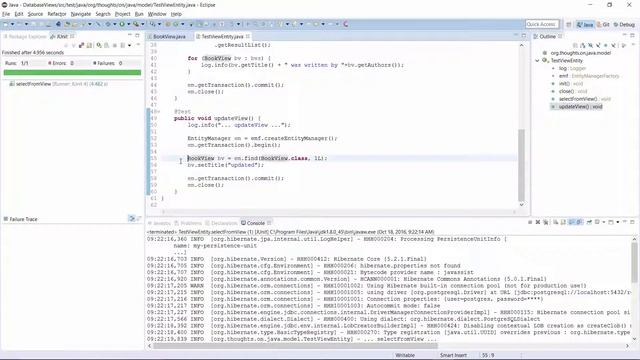
Task: Open the Navigate menu
Action: coord(81,14)
